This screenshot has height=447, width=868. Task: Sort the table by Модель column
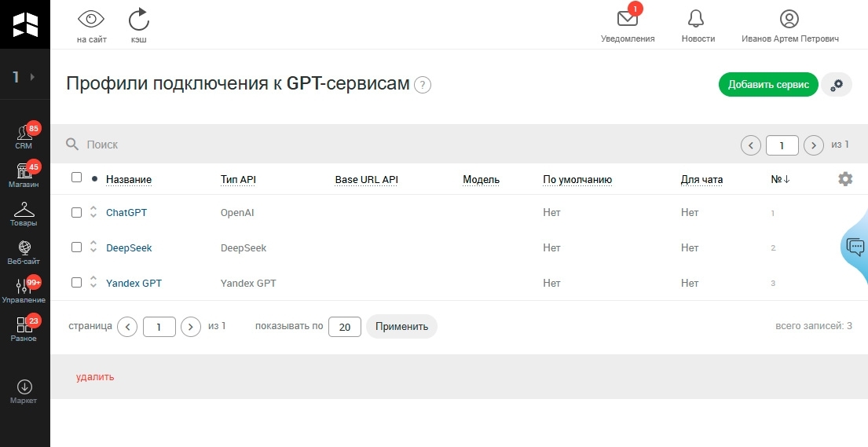481,179
